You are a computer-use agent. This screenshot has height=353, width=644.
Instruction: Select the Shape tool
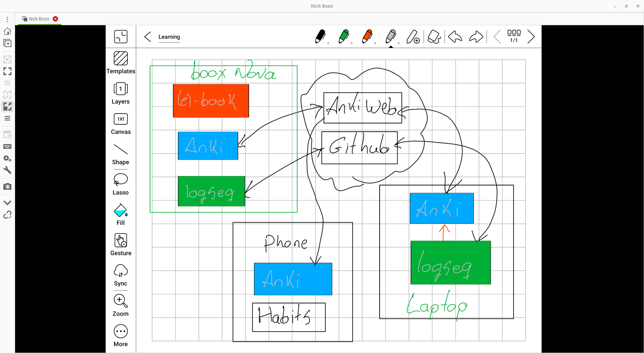(121, 154)
